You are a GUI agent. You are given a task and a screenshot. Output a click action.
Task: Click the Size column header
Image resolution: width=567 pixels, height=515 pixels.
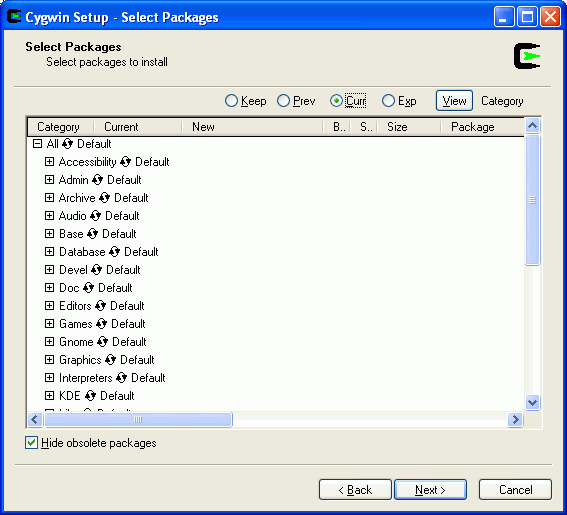coord(409,127)
